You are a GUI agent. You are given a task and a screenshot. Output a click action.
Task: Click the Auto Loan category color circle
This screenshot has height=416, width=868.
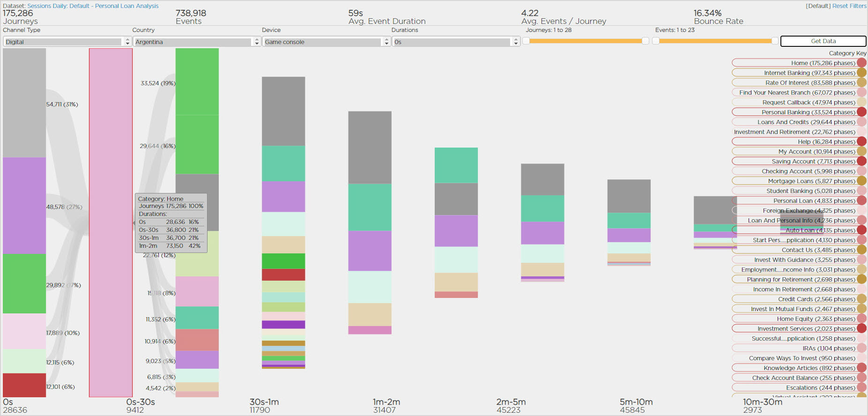click(x=861, y=230)
